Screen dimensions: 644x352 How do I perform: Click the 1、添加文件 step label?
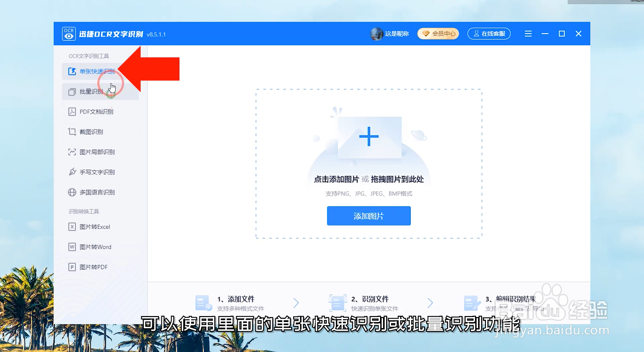tap(236, 299)
